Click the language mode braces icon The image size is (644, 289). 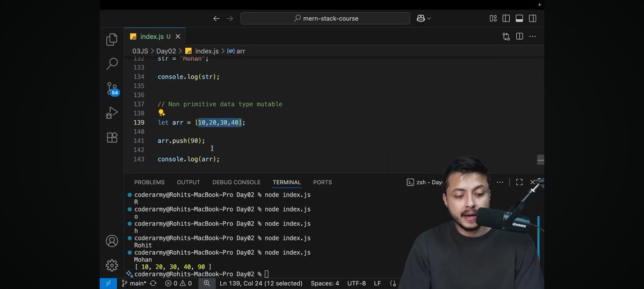tap(393, 283)
